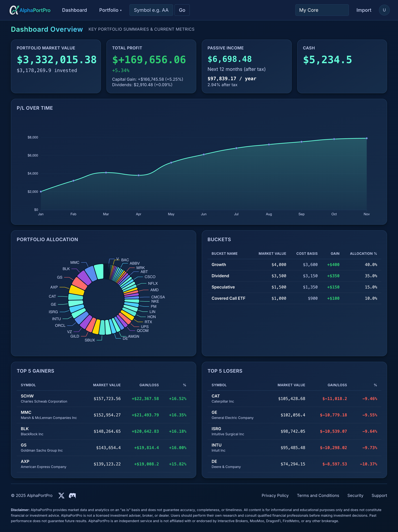Open the Discord icon in footer

(72, 495)
